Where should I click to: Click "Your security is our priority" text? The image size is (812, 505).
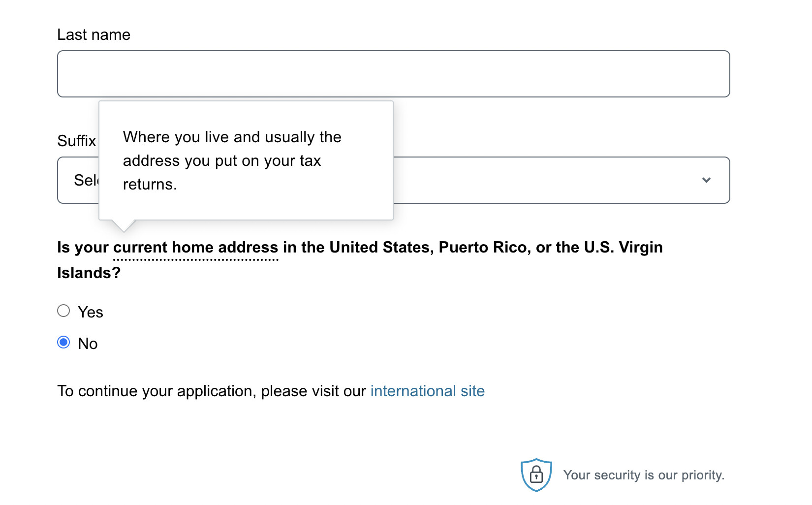pos(644,475)
